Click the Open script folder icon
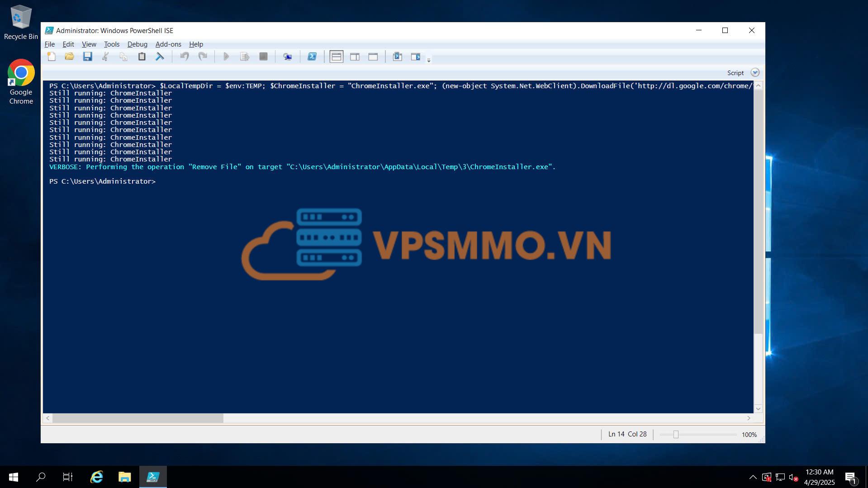This screenshot has width=868, height=488. click(x=69, y=57)
